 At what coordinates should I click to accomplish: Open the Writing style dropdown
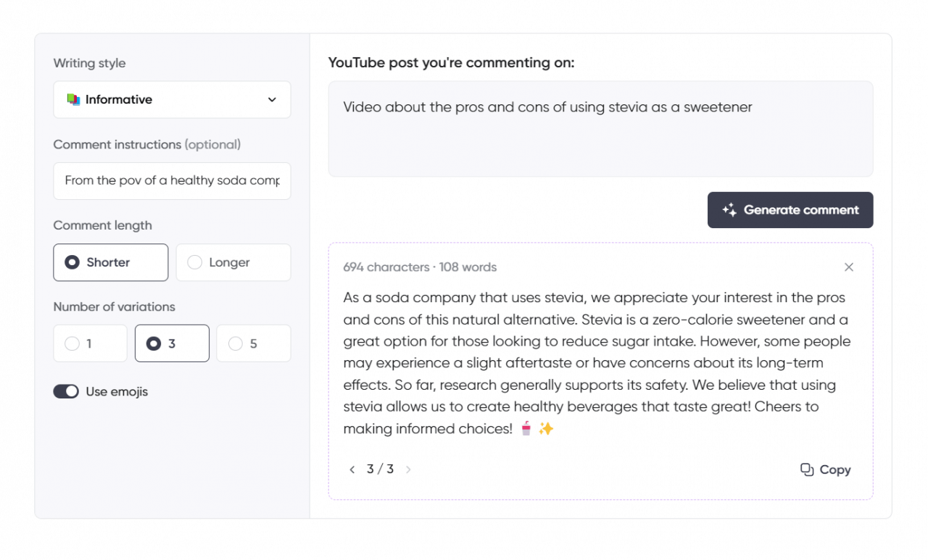click(172, 99)
